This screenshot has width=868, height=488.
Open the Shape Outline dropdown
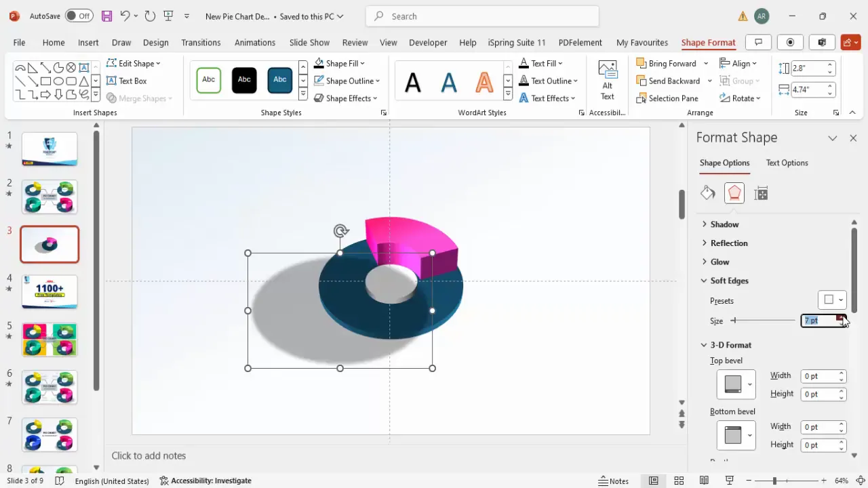click(x=347, y=81)
